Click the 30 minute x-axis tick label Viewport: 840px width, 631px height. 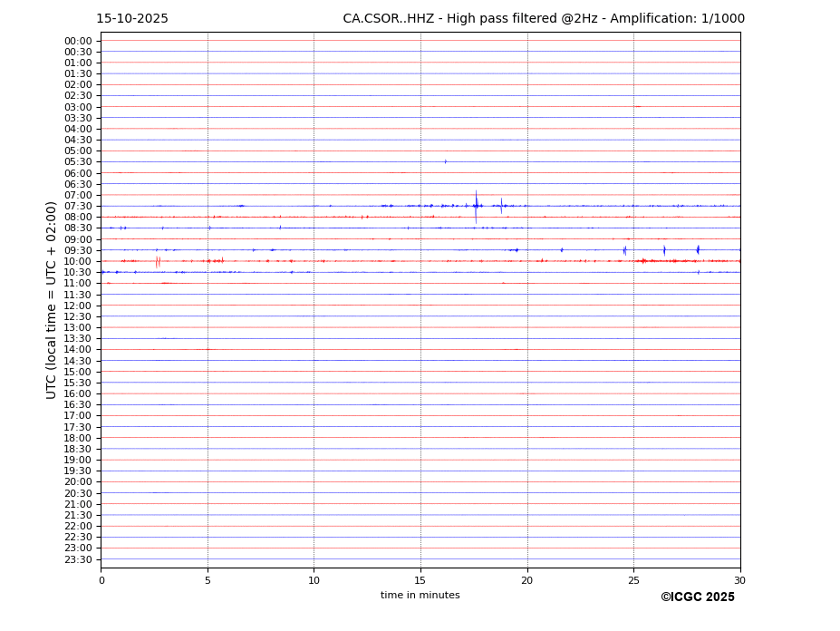[x=739, y=581]
